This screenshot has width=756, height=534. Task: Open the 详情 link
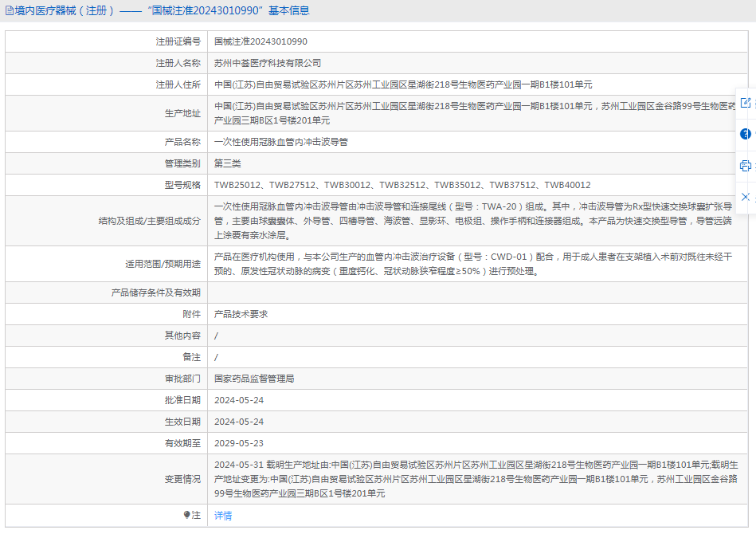(x=223, y=515)
